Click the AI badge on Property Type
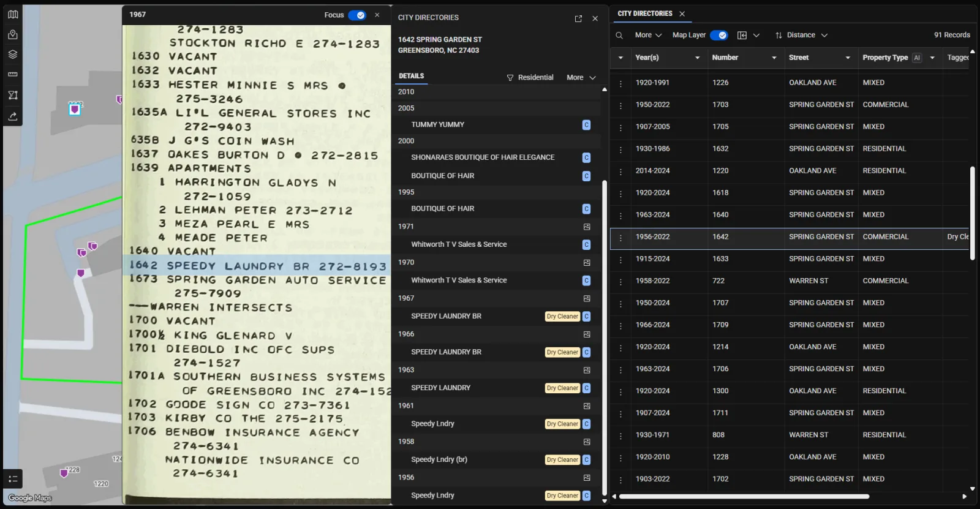Image resolution: width=980 pixels, height=509 pixels. 917,58
